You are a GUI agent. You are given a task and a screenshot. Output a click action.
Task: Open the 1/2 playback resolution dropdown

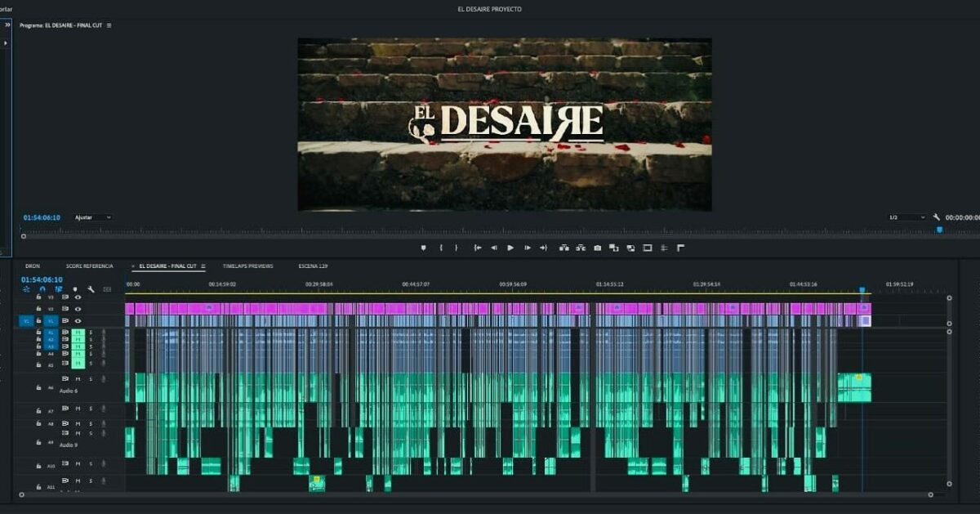tap(906, 217)
